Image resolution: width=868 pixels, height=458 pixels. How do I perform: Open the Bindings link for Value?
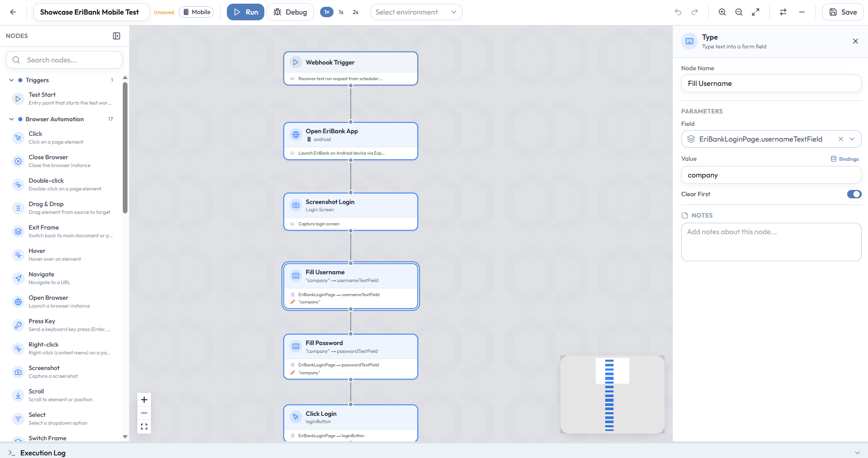(x=845, y=159)
